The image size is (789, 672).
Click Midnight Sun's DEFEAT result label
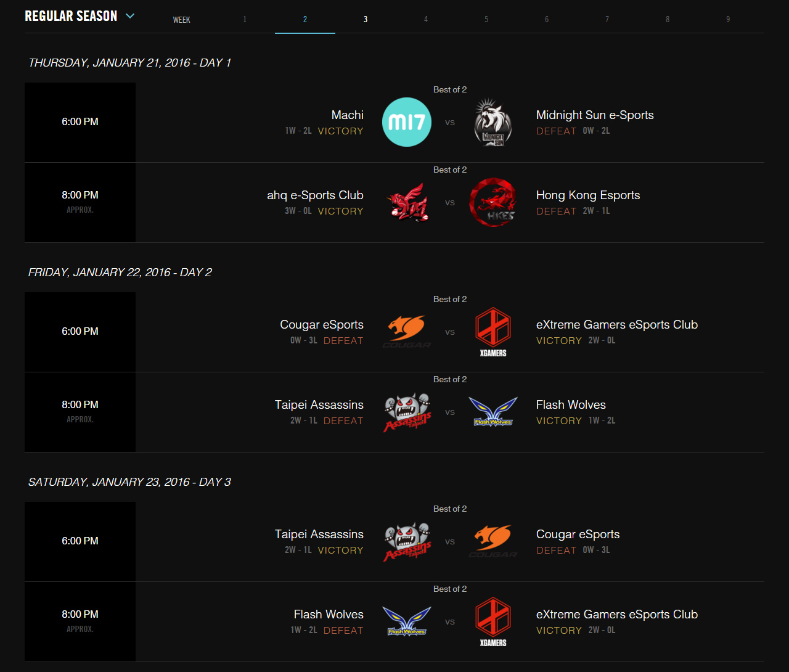coord(557,131)
